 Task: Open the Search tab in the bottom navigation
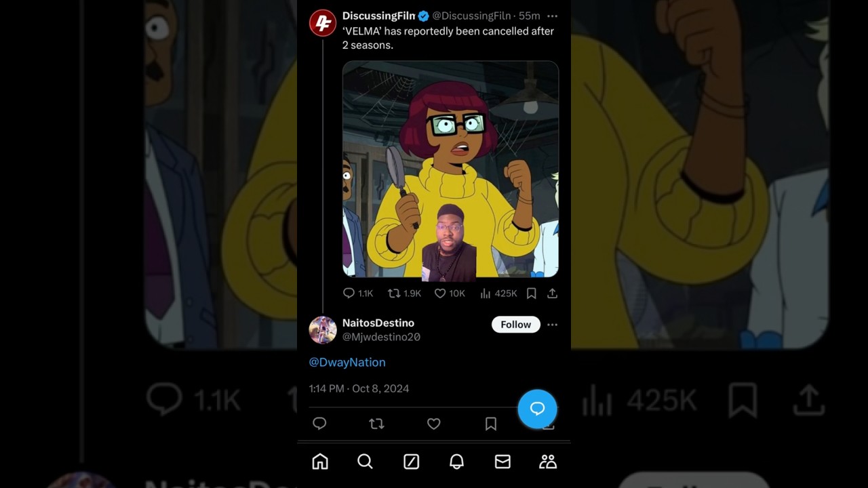(365, 462)
